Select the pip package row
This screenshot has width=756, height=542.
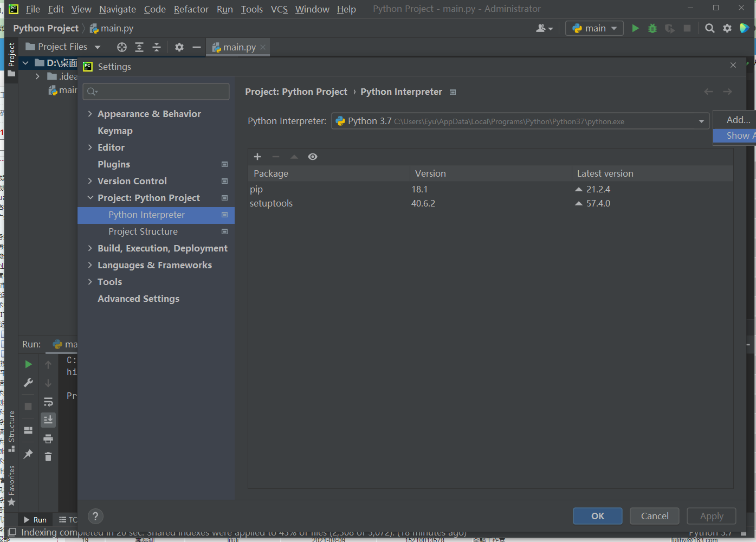pos(490,189)
